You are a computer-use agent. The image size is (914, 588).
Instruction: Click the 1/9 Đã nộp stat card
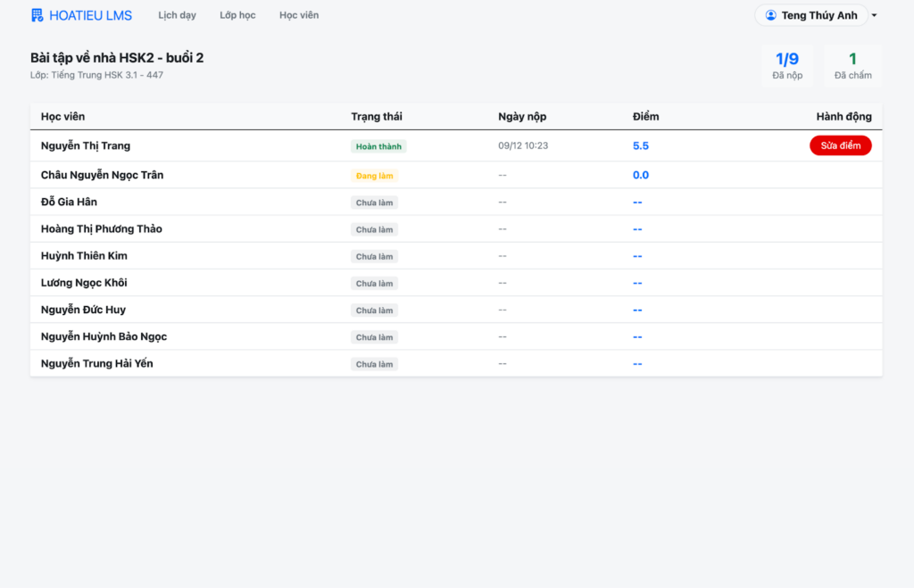786,66
